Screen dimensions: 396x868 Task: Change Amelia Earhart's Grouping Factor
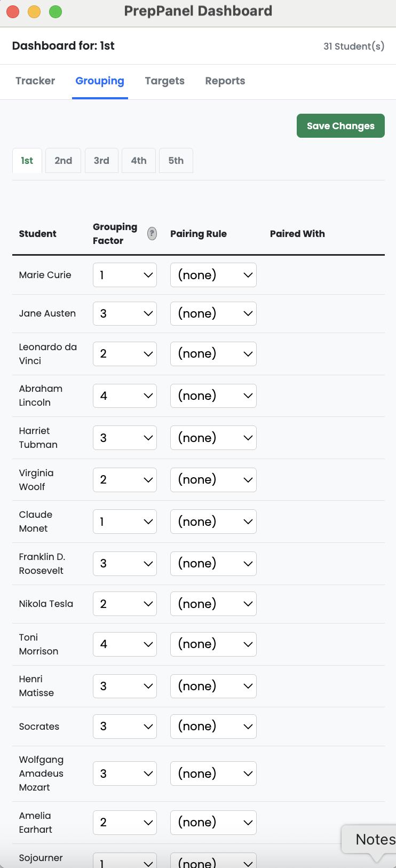click(124, 822)
